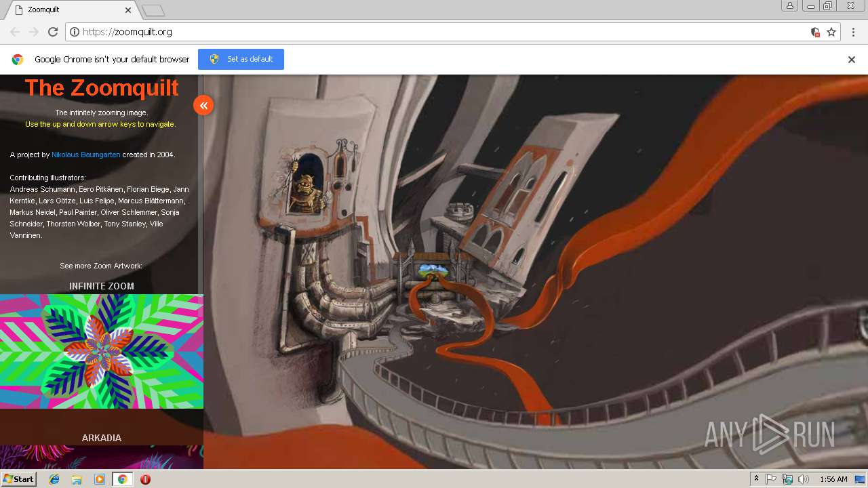
Task: Close the Zoomquilt tab
Action: click(x=128, y=10)
